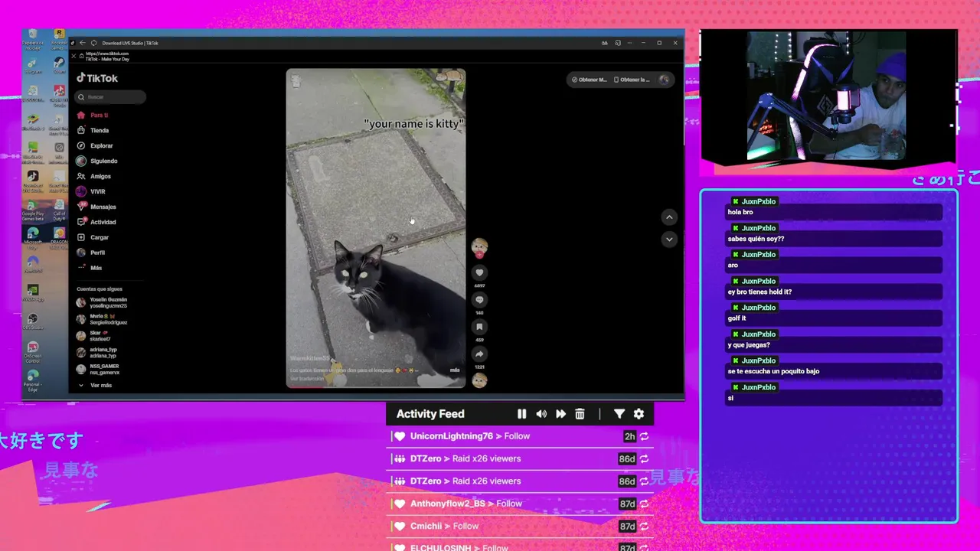
Task: Open OnScreen Control desktop icon
Action: tap(32, 352)
